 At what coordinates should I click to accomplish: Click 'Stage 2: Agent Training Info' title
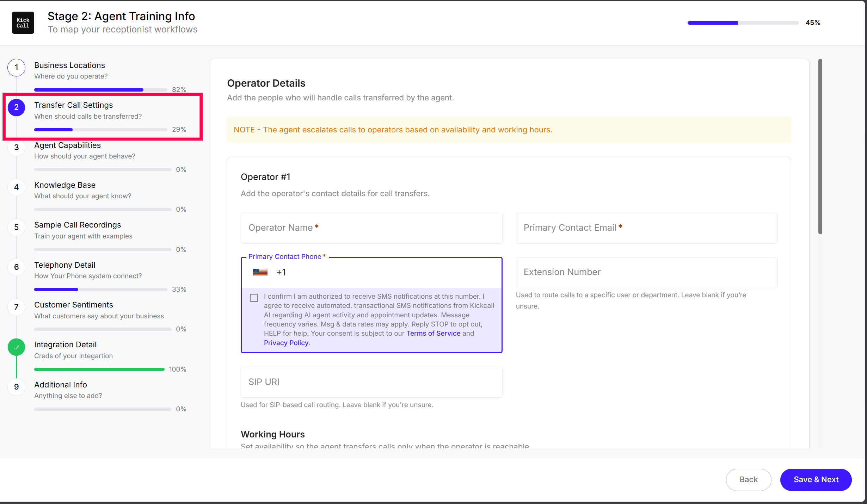(121, 16)
